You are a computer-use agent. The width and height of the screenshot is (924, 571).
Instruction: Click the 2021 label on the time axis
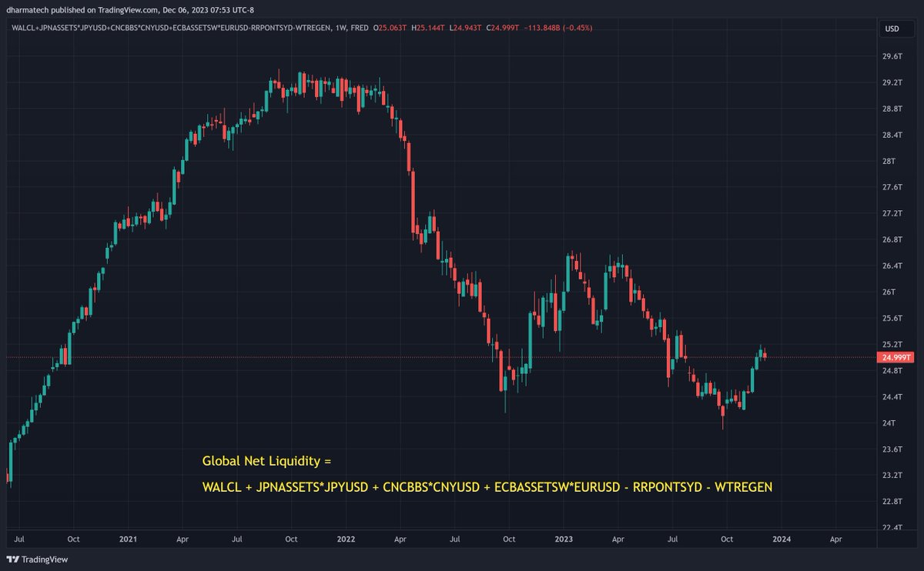click(x=128, y=539)
